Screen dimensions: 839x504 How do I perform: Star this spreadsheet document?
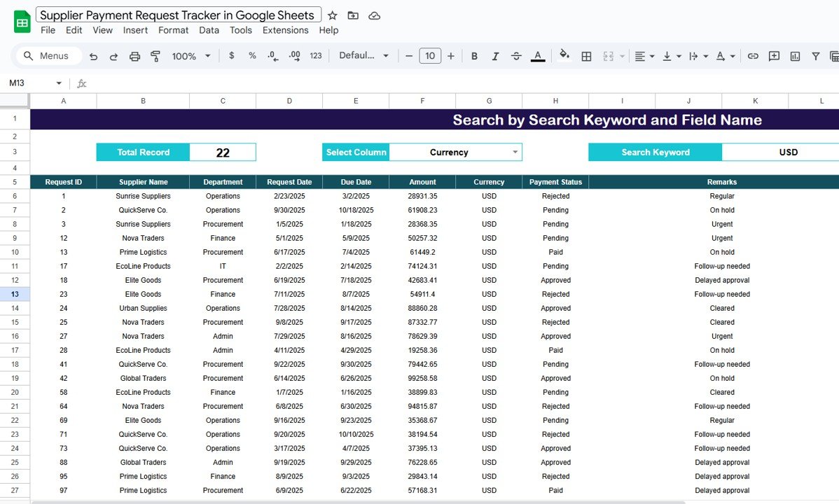pyautogui.click(x=333, y=15)
